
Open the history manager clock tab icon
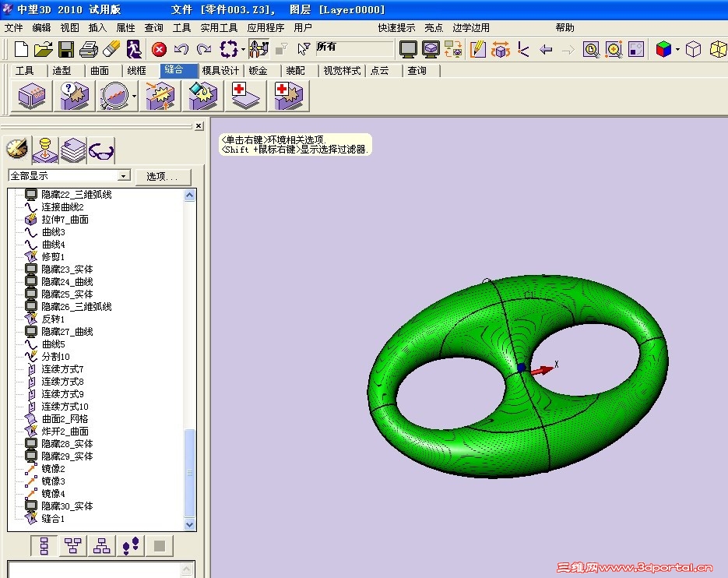click(x=17, y=150)
